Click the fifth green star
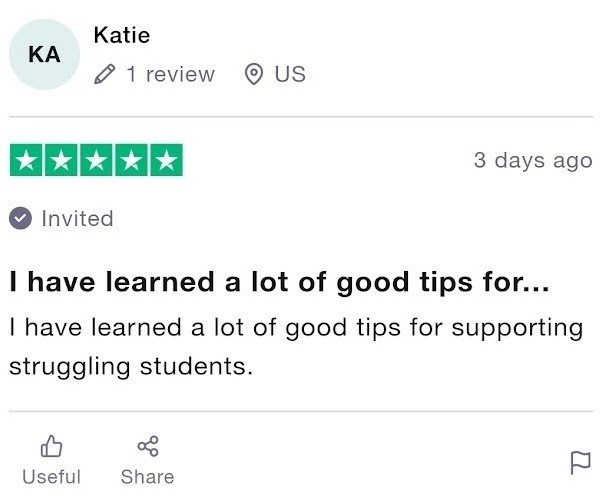607x501 pixels. (168, 160)
